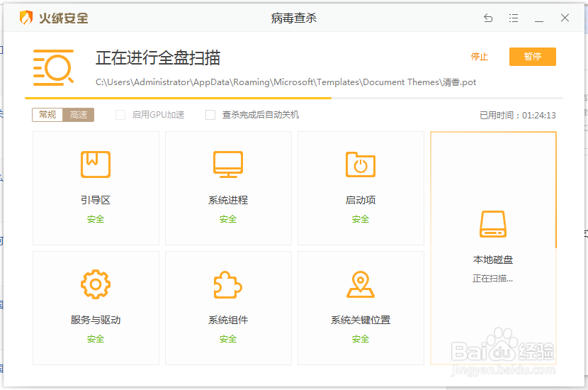Click the 病毒查杀 window title
588x390 pixels.
(x=294, y=18)
